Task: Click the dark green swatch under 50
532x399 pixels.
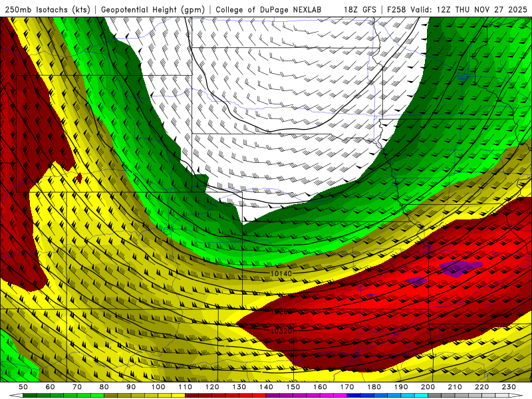Action: (x=30, y=396)
